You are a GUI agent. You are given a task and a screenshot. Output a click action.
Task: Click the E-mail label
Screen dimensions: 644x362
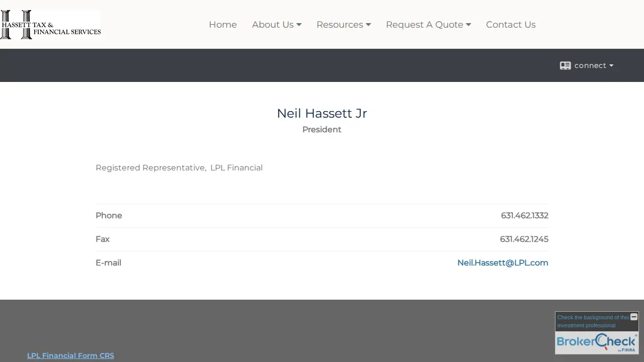click(x=108, y=262)
